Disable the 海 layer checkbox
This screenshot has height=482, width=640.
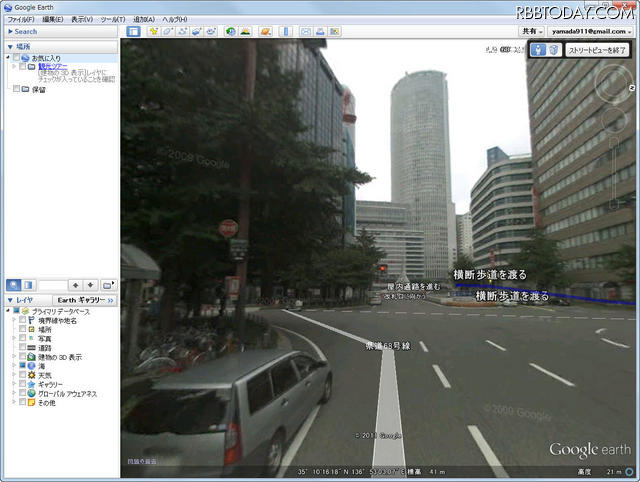[22, 366]
